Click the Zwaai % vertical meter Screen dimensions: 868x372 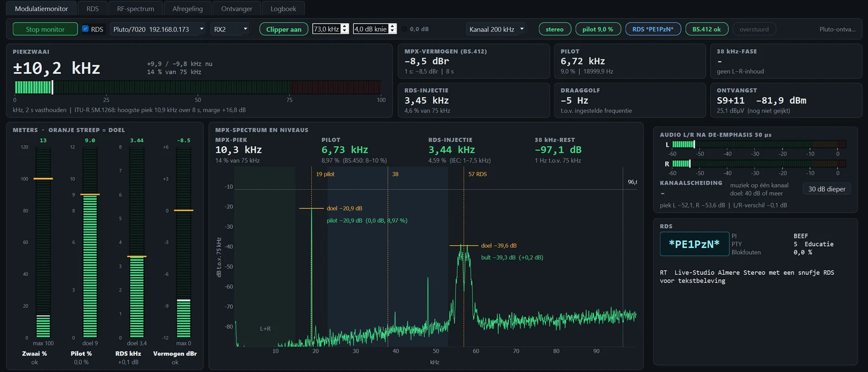pyautogui.click(x=43, y=242)
